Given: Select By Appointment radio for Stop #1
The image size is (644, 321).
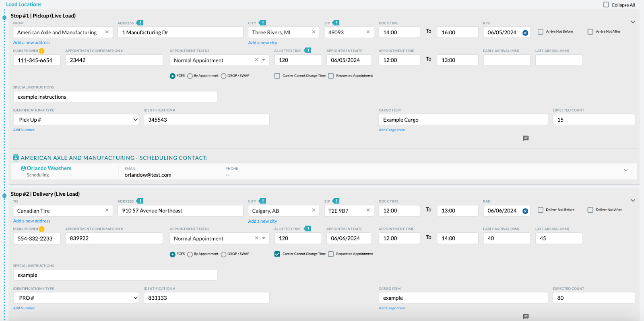Looking at the screenshot, I should click(190, 76).
